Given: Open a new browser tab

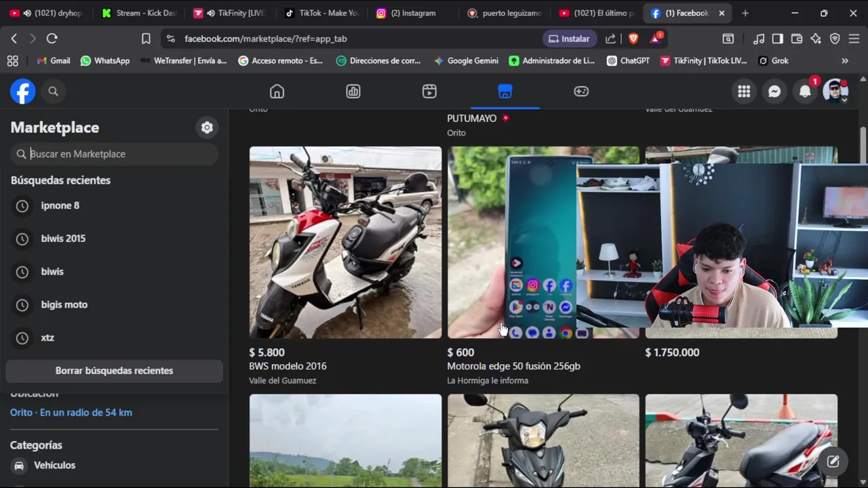Looking at the screenshot, I should tap(745, 13).
